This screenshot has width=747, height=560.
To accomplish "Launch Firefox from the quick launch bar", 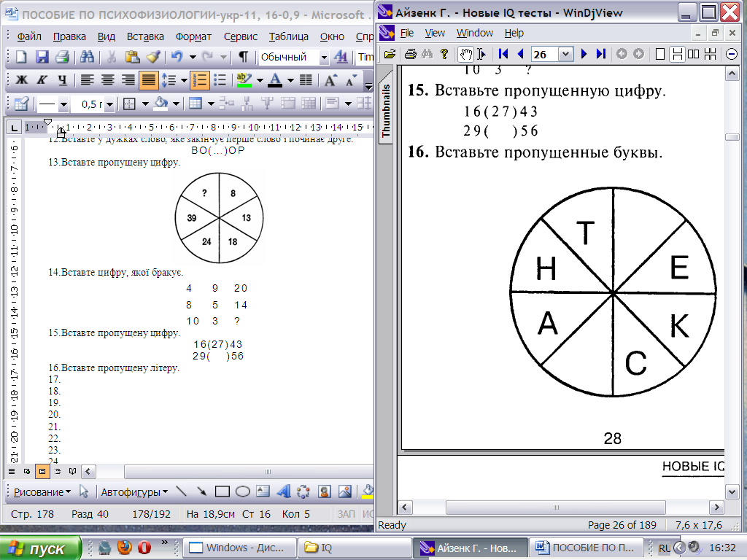I will tap(124, 547).
